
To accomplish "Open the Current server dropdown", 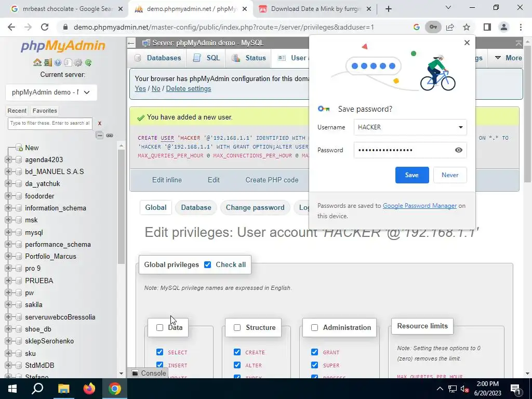I will 51,92.
